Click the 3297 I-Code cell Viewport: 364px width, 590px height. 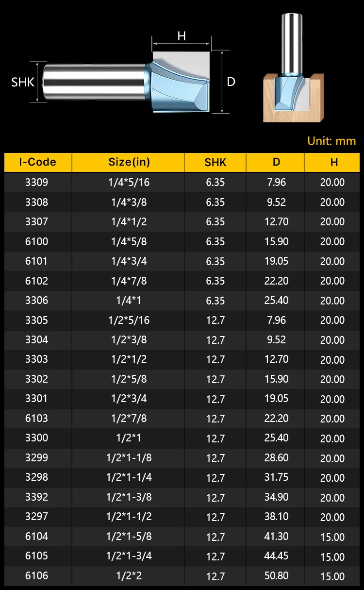(37, 517)
